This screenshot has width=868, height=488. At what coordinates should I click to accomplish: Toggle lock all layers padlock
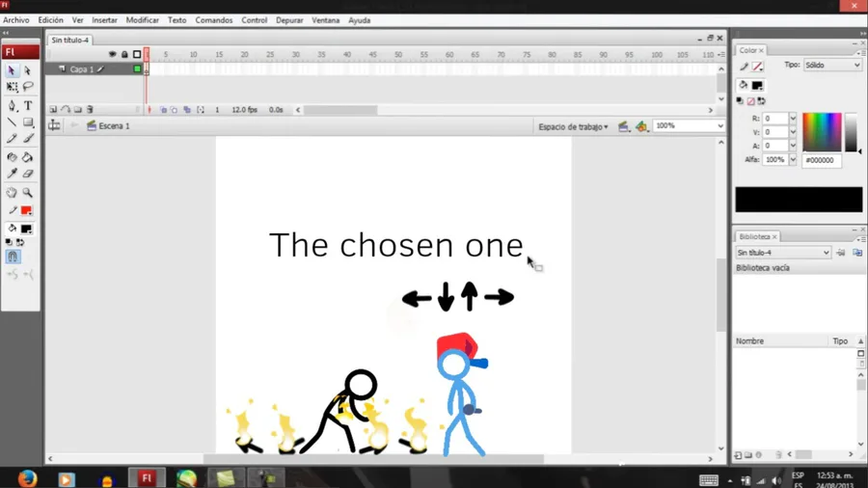[124, 54]
